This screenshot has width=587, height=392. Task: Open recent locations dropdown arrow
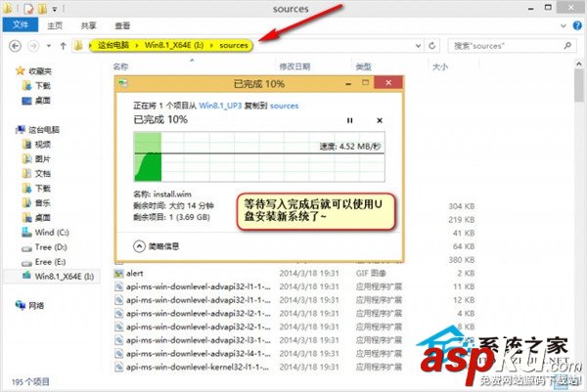click(x=49, y=46)
